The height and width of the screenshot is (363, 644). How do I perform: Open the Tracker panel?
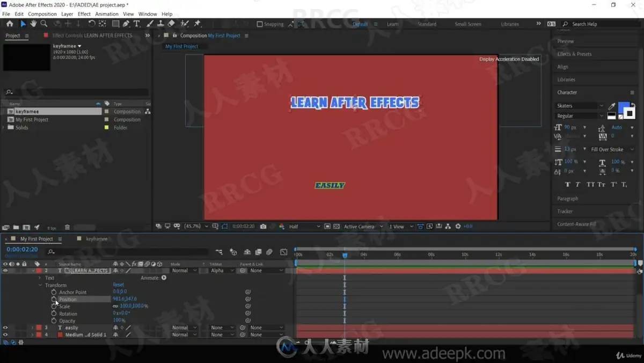click(565, 211)
